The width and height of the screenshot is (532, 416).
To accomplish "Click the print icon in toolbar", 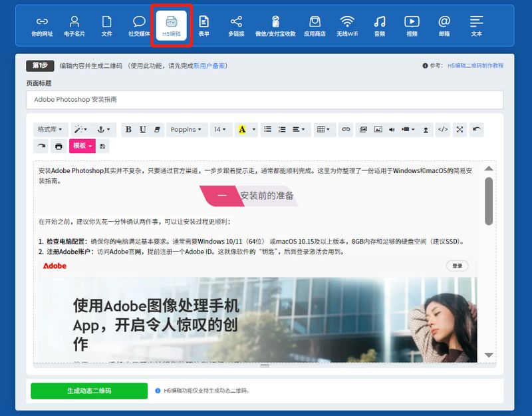I will click(x=59, y=146).
